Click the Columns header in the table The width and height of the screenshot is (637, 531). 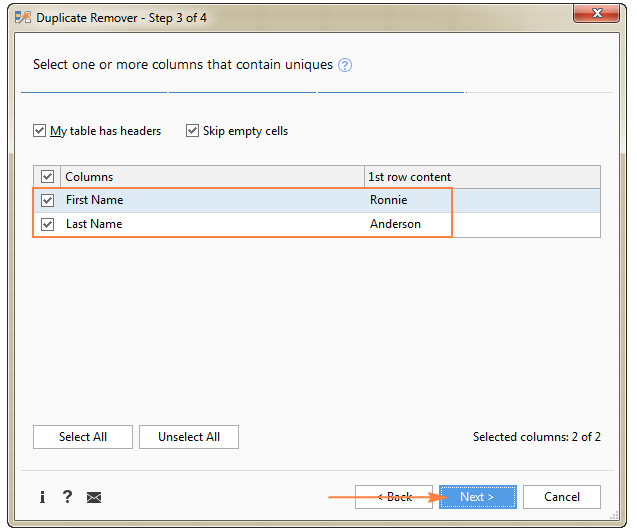[90, 177]
